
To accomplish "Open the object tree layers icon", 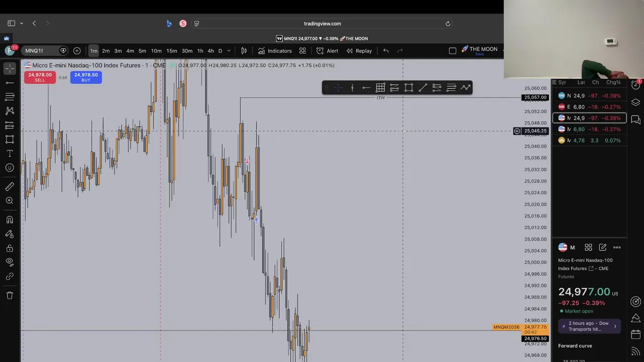I will tap(635, 103).
